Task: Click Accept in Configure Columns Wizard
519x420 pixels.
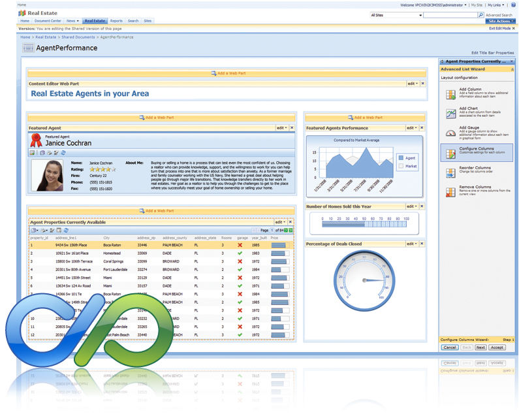Action: 497,347
